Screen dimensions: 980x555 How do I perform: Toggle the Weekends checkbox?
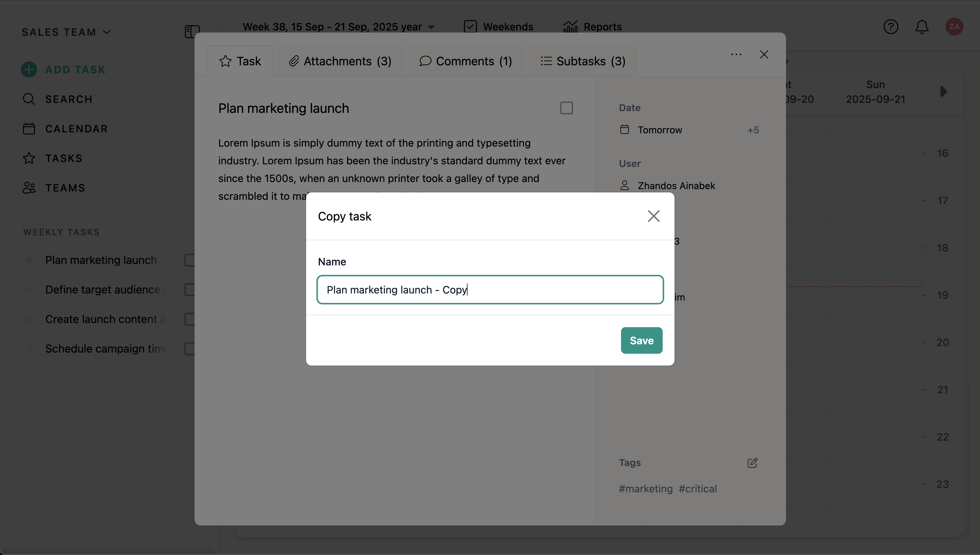pyautogui.click(x=470, y=27)
